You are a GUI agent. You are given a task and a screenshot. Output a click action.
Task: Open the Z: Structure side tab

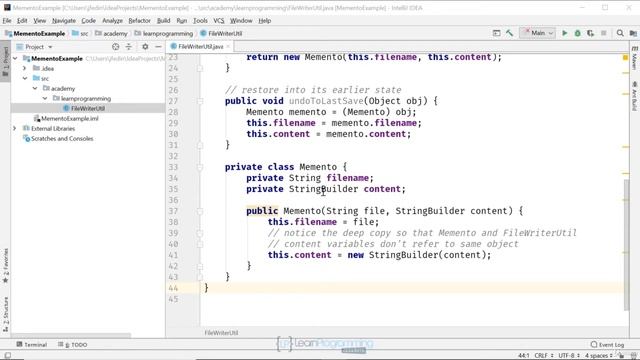coord(5,314)
